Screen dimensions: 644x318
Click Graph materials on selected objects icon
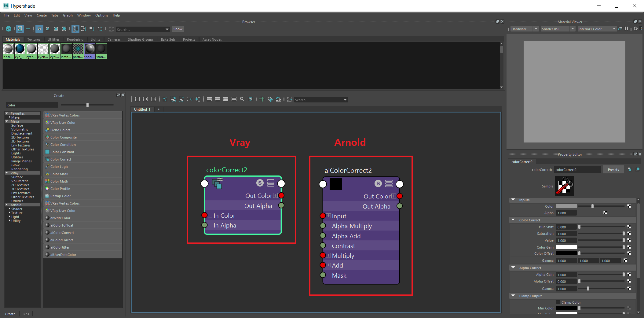point(198,99)
